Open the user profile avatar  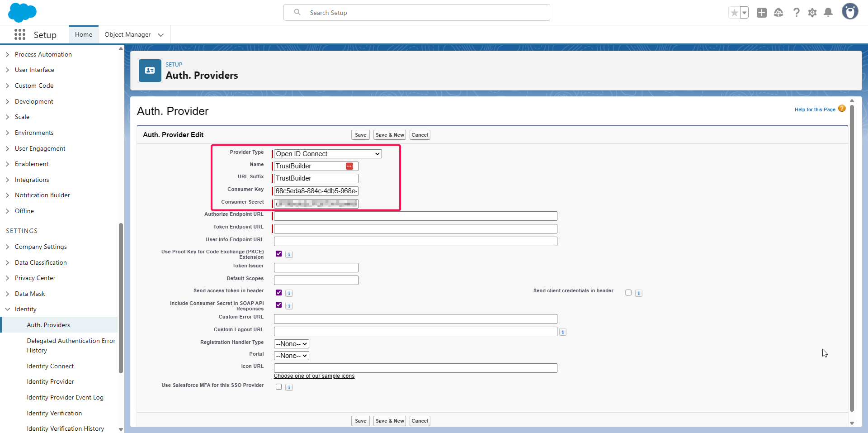(849, 12)
